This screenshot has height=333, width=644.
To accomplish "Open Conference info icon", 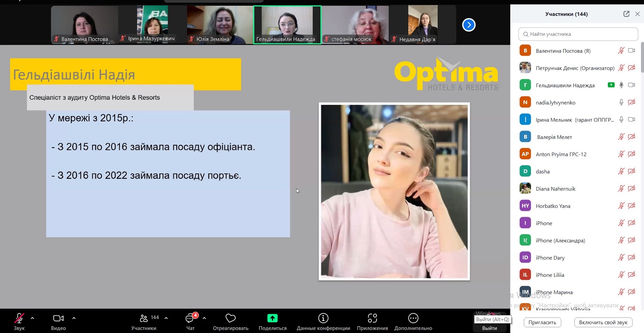I will [323, 318].
